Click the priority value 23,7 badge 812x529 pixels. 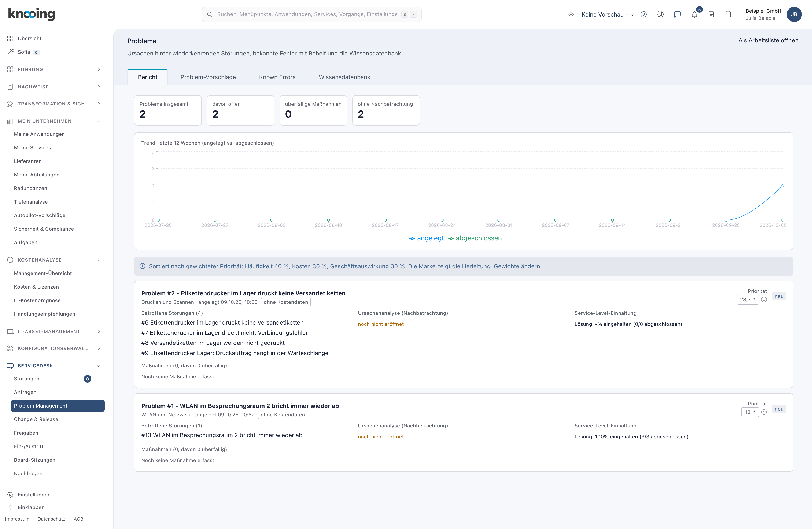[x=748, y=299]
